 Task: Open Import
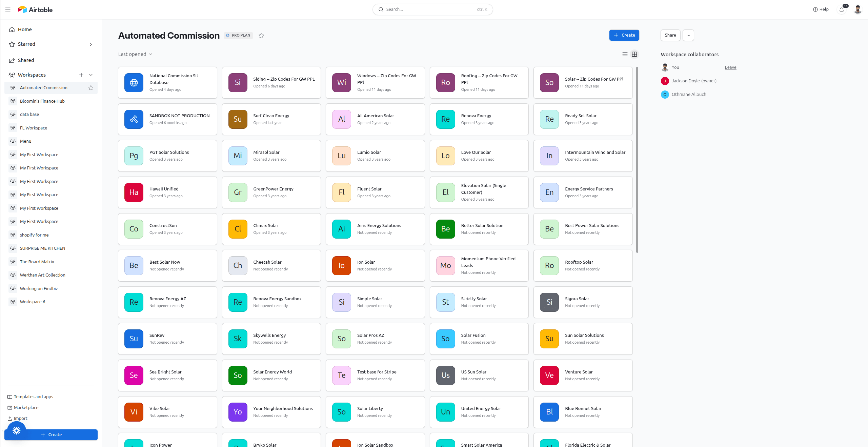(x=18, y=419)
